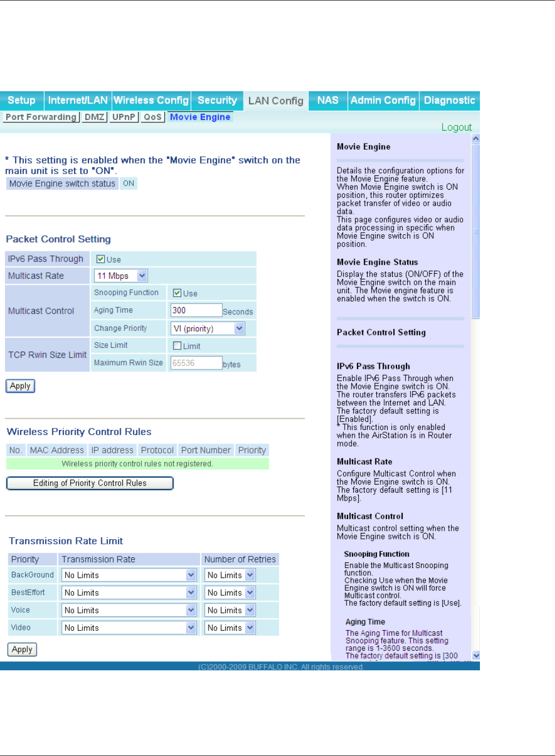Open Video Transmission Rate dropdown

click(129, 628)
